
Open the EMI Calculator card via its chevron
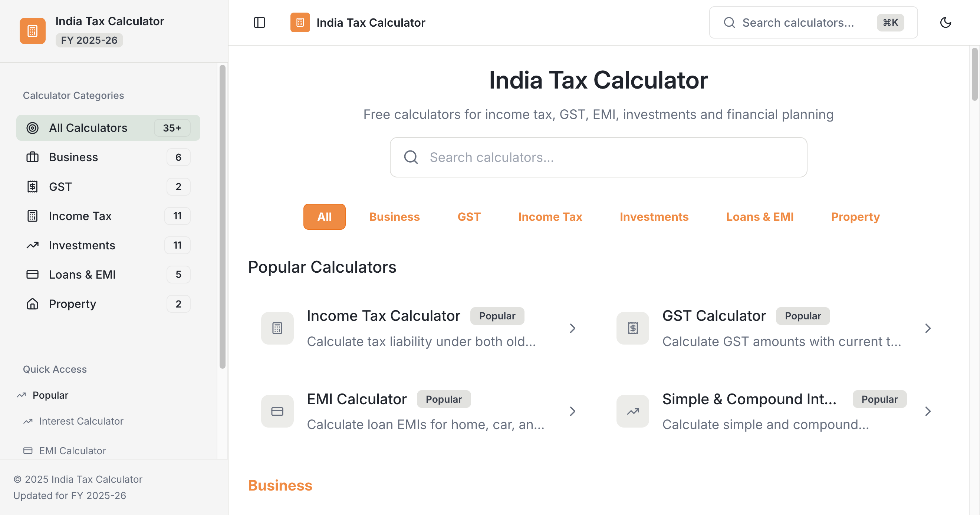tap(573, 411)
